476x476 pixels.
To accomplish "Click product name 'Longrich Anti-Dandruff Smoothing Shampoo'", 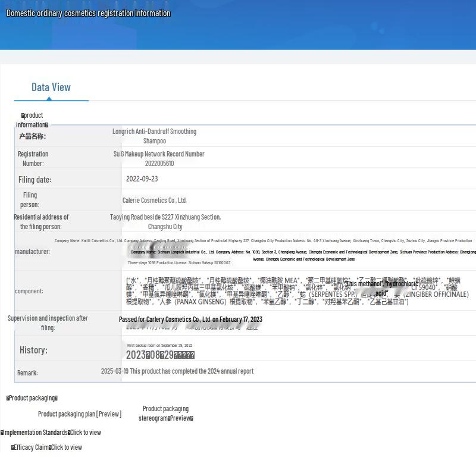I will tap(154, 136).
